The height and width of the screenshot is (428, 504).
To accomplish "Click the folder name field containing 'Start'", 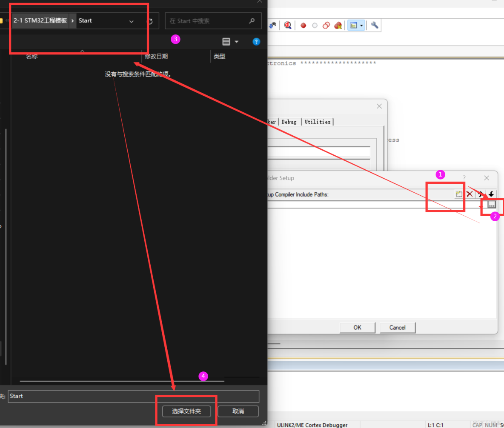I will (x=133, y=396).
